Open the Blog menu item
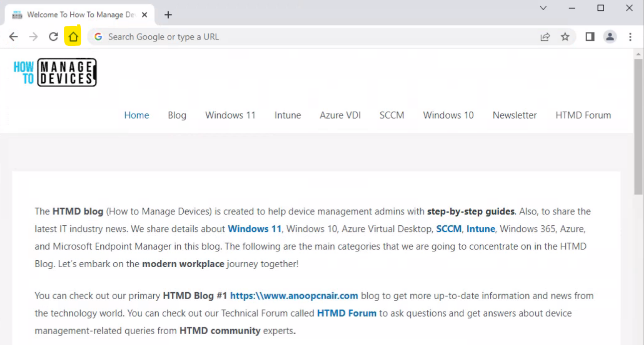Image resolution: width=644 pixels, height=345 pixels. pyautogui.click(x=177, y=115)
